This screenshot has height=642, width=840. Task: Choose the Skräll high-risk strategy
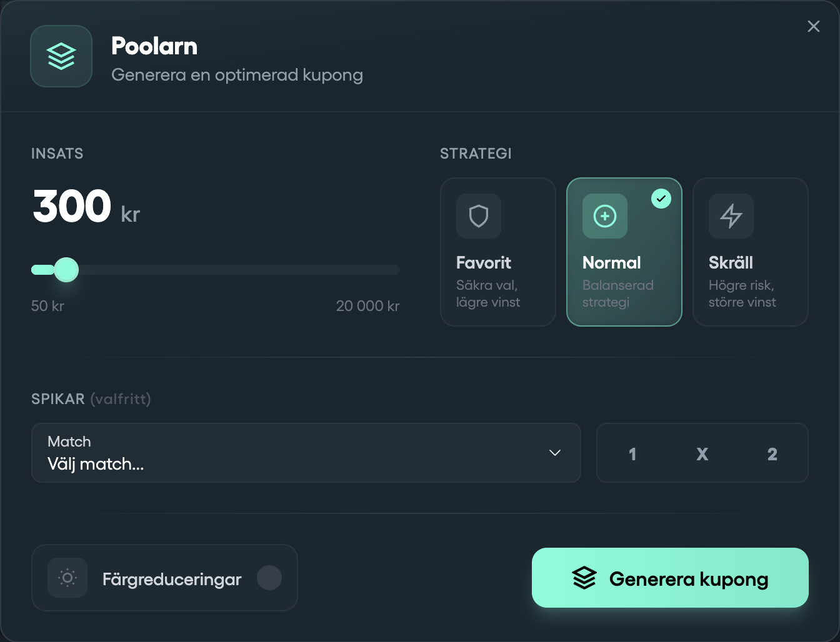coord(750,252)
